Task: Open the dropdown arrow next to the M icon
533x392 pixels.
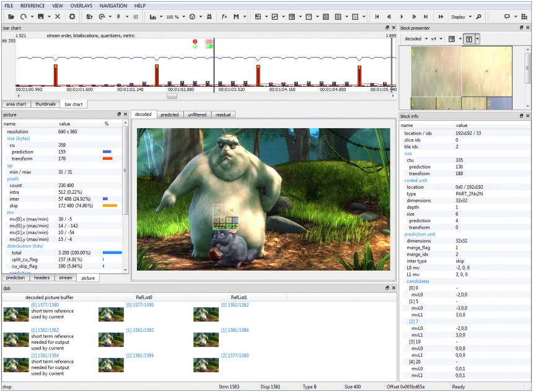Action: point(244,17)
